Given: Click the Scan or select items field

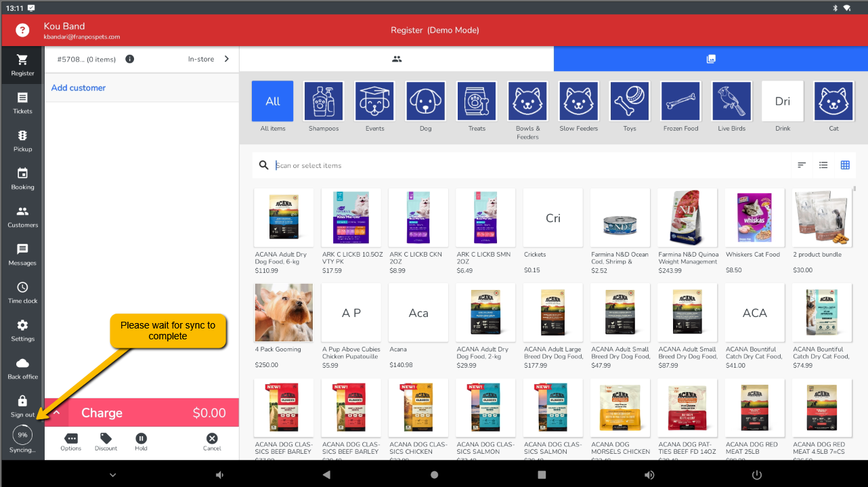Looking at the screenshot, I should [528, 165].
